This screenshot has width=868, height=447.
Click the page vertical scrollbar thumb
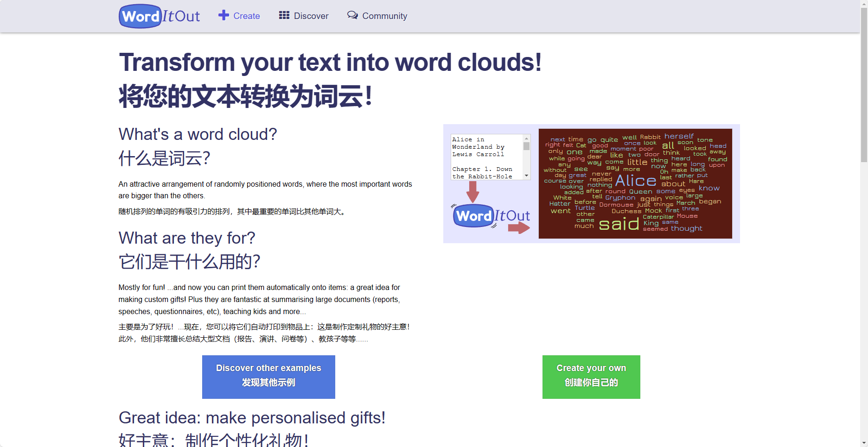click(864, 85)
